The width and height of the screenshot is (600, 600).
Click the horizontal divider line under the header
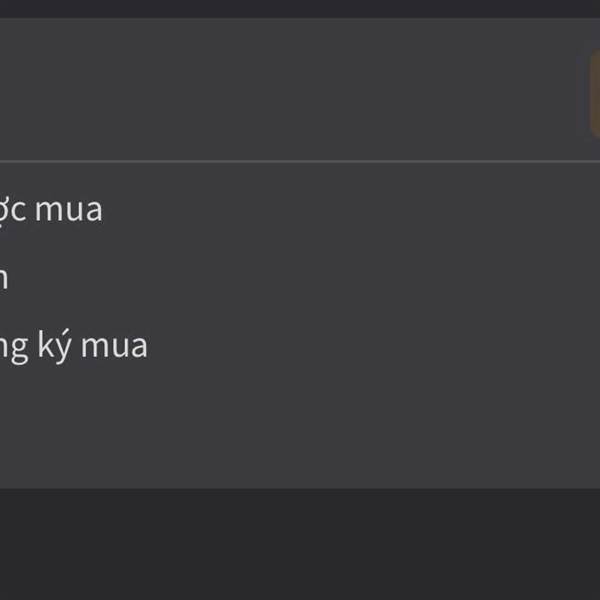tap(300, 161)
